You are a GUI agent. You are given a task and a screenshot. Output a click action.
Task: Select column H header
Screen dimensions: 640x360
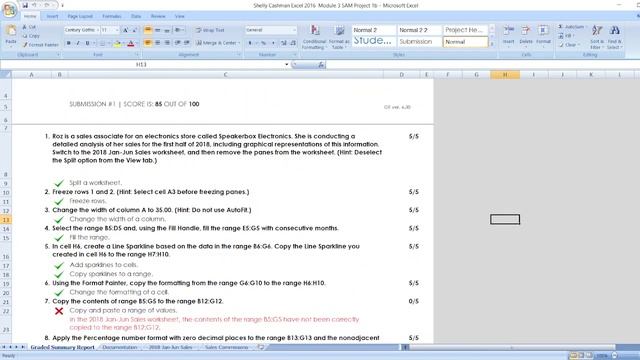tap(505, 75)
